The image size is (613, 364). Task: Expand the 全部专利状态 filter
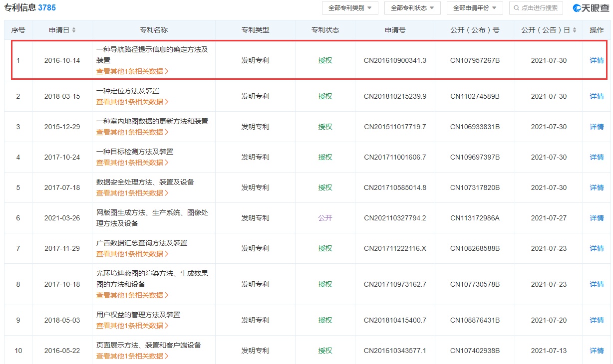(x=412, y=8)
